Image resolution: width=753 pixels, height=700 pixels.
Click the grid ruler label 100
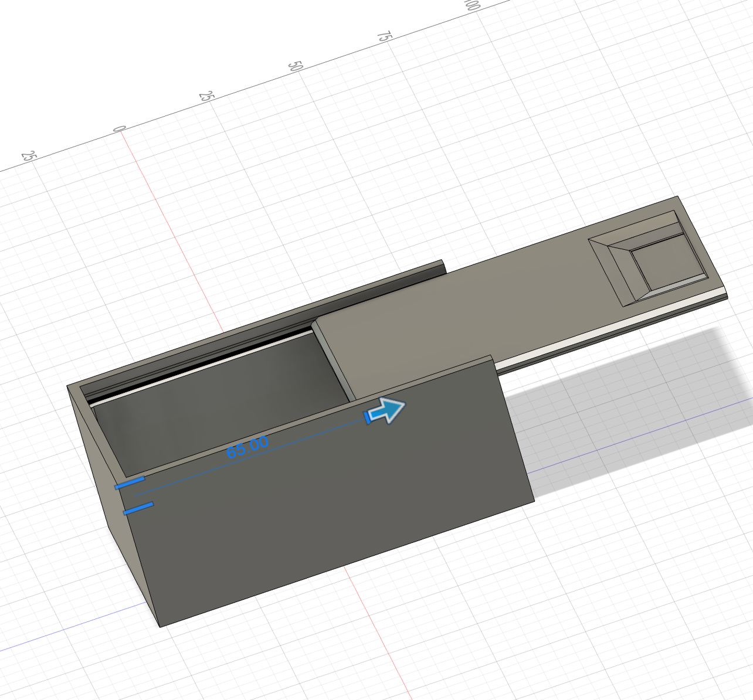473,6
